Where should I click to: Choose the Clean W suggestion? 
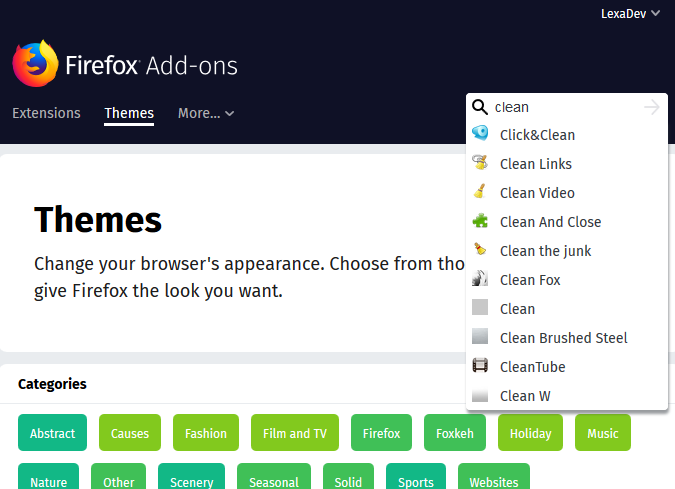(525, 396)
